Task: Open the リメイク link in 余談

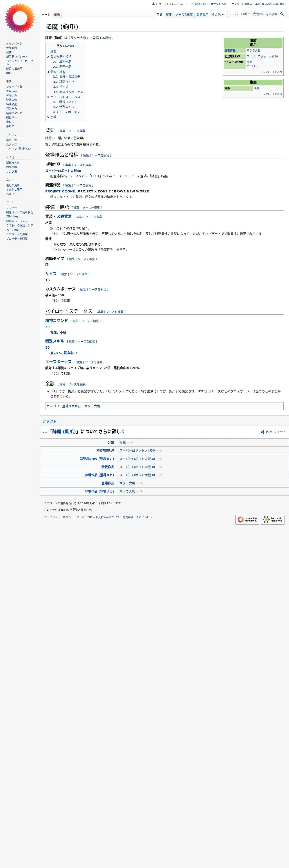Action: (x=122, y=392)
